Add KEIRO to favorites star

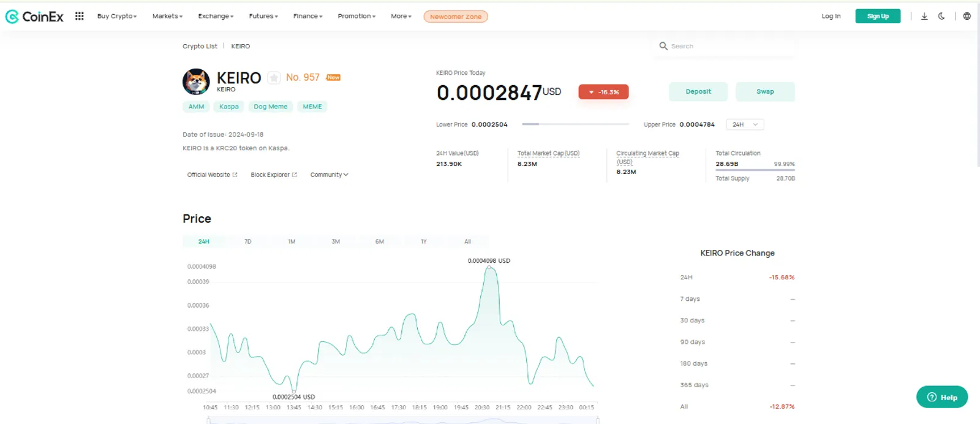coord(274,78)
